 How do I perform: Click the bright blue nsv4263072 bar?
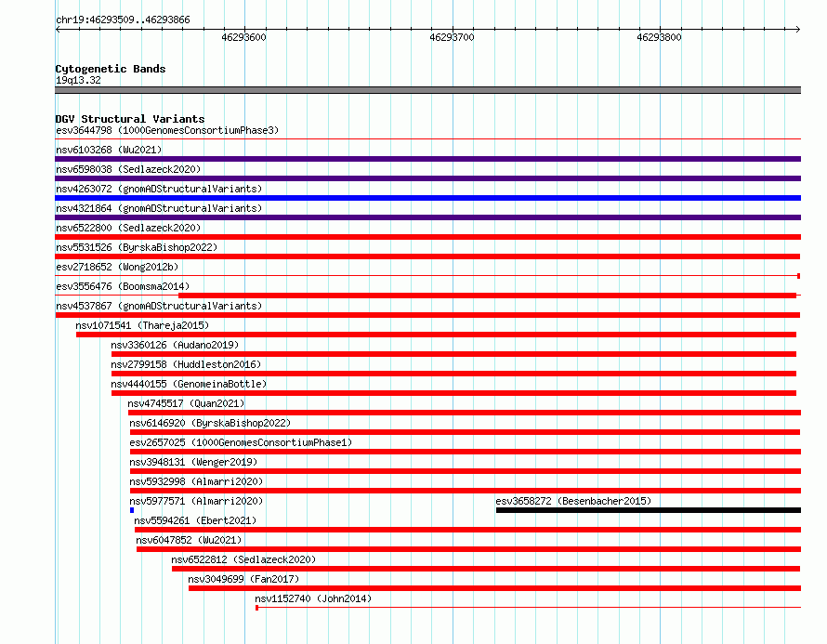[427, 198]
